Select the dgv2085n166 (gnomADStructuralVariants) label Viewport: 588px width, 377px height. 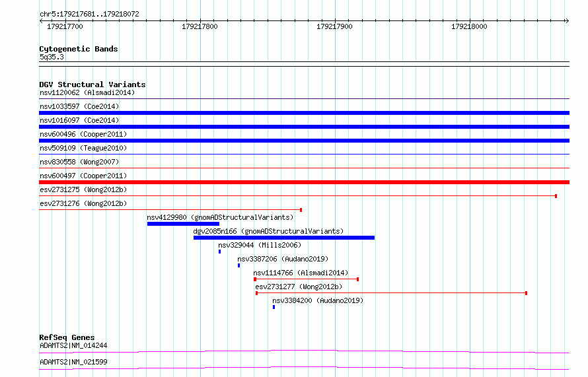tap(268, 231)
